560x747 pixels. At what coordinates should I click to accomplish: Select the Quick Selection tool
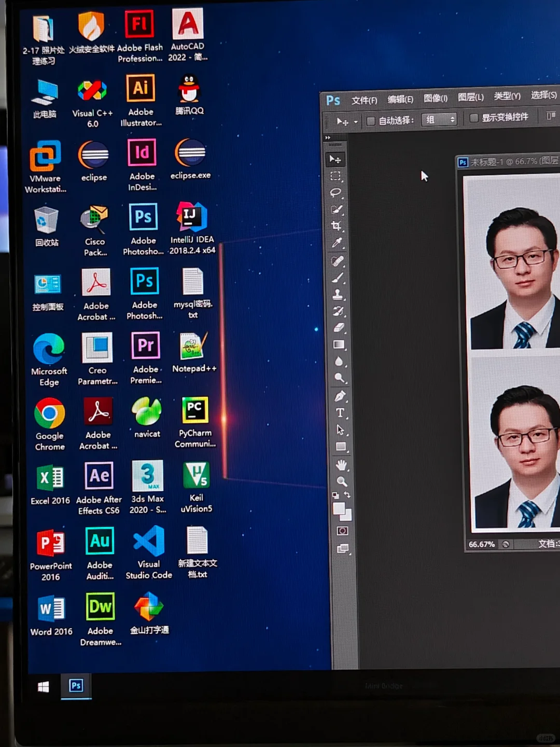point(336,210)
